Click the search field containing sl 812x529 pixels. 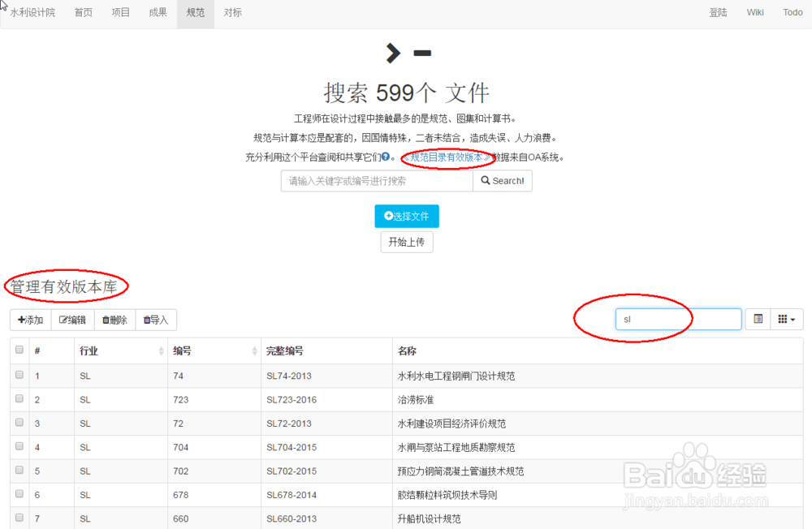[678, 319]
